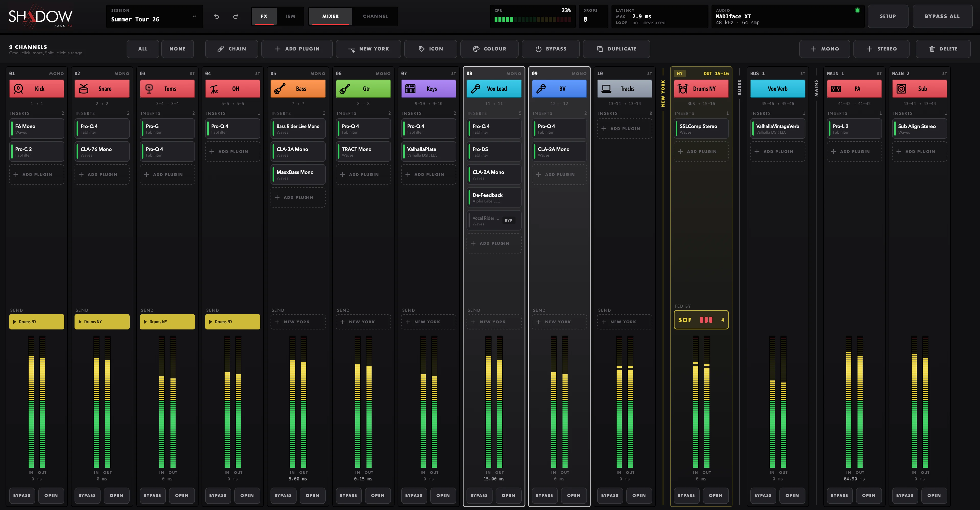Click the OH overhead mic icon
Image resolution: width=980 pixels, height=510 pixels.
pyautogui.click(x=215, y=88)
